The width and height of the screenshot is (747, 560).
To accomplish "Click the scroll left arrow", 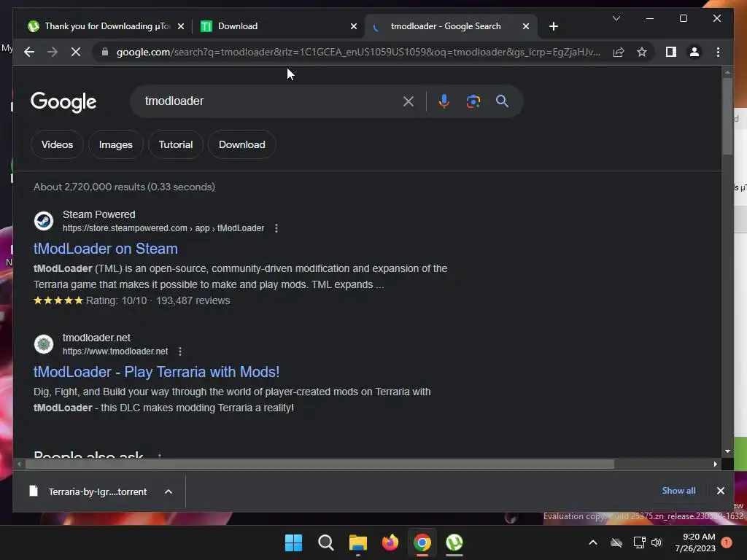I will pos(19,464).
